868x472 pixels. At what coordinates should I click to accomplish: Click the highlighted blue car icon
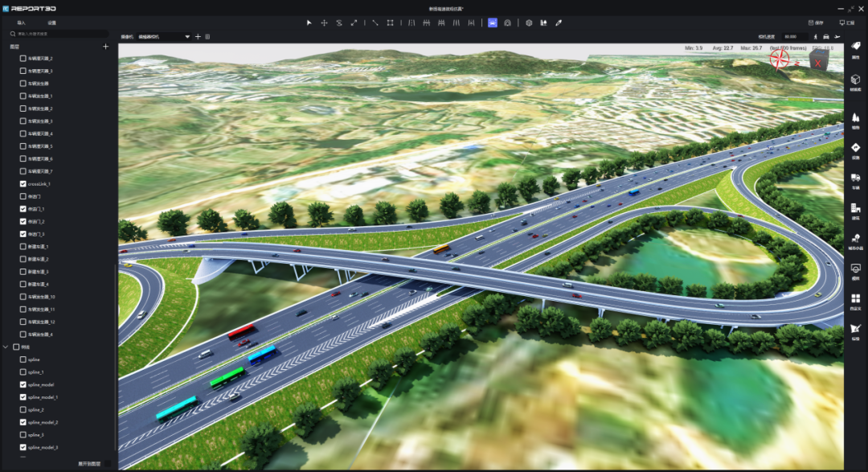(x=492, y=23)
